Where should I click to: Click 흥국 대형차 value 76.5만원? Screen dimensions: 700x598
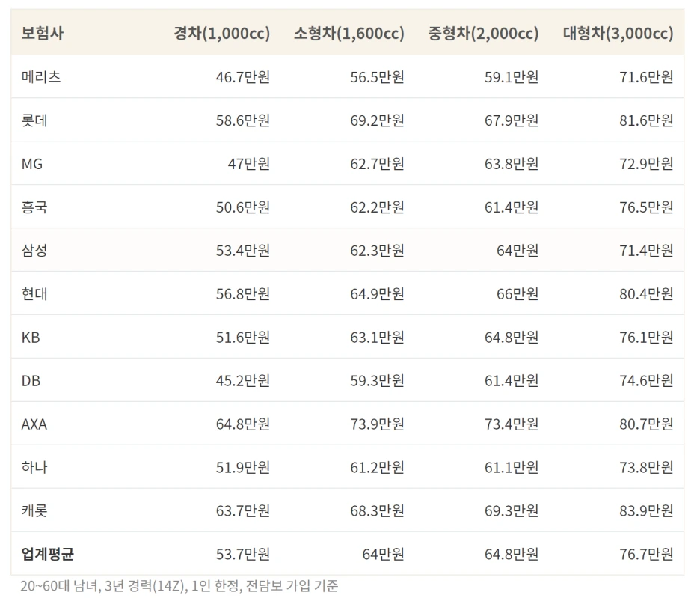click(646, 207)
